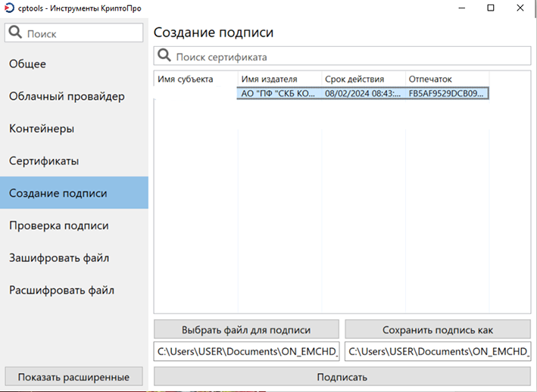Click the Подписать button
Screen dimensions: 537x392
(342, 377)
